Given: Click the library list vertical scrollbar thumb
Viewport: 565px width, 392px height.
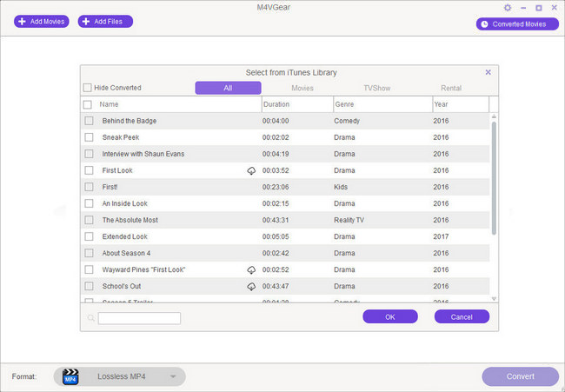Looking at the screenshot, I should point(494,178).
